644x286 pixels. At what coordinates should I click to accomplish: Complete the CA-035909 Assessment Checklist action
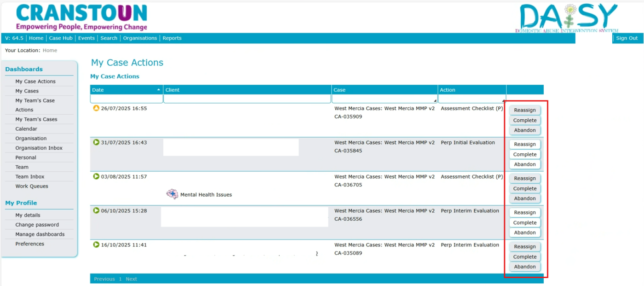coord(525,120)
